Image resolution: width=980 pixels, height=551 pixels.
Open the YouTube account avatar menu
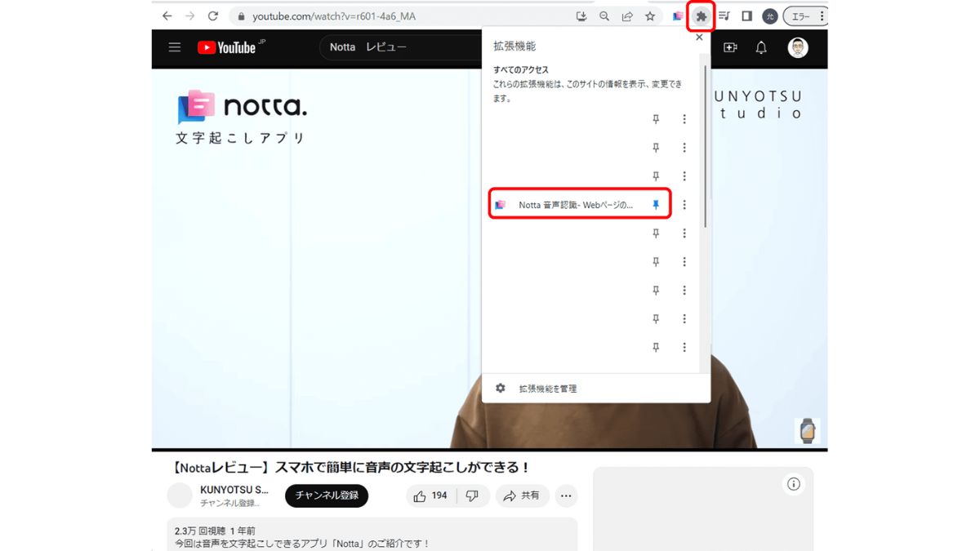[x=798, y=47]
